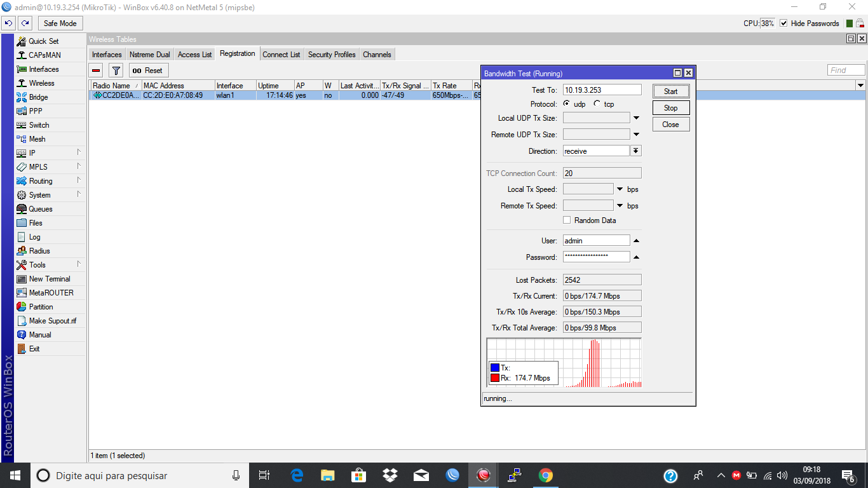
Task: Toggle Safe Mode
Action: coord(60,24)
